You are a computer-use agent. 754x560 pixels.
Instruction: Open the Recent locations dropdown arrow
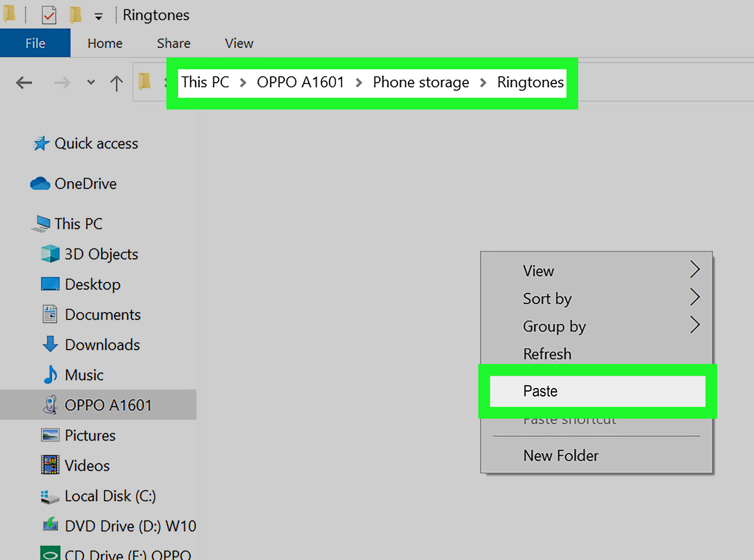91,82
